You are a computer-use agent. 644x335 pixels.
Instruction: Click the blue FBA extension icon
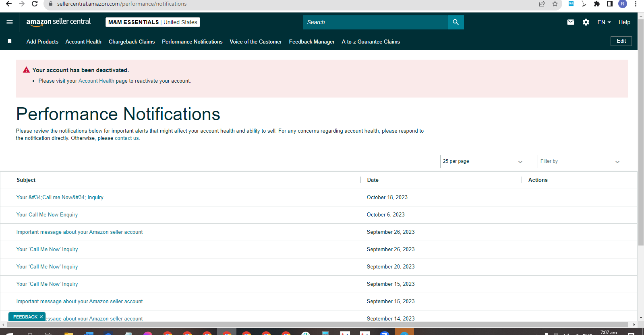click(x=571, y=4)
